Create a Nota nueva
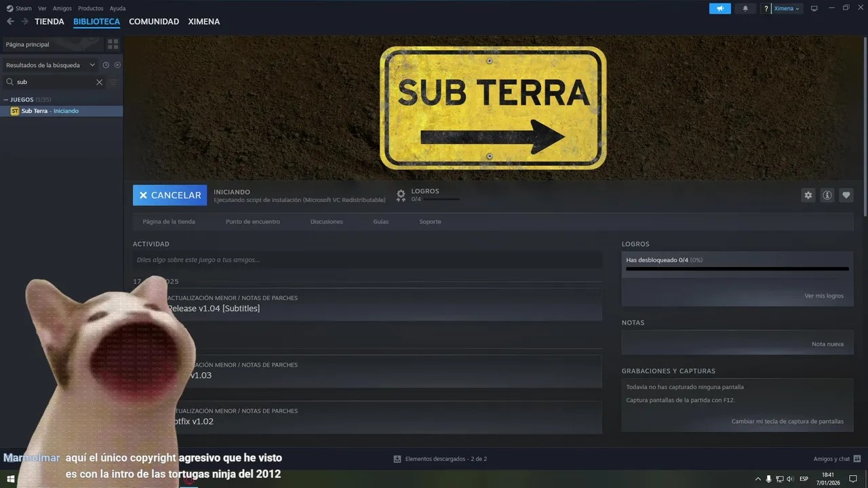Viewport: 868px width, 488px height. pos(827,344)
